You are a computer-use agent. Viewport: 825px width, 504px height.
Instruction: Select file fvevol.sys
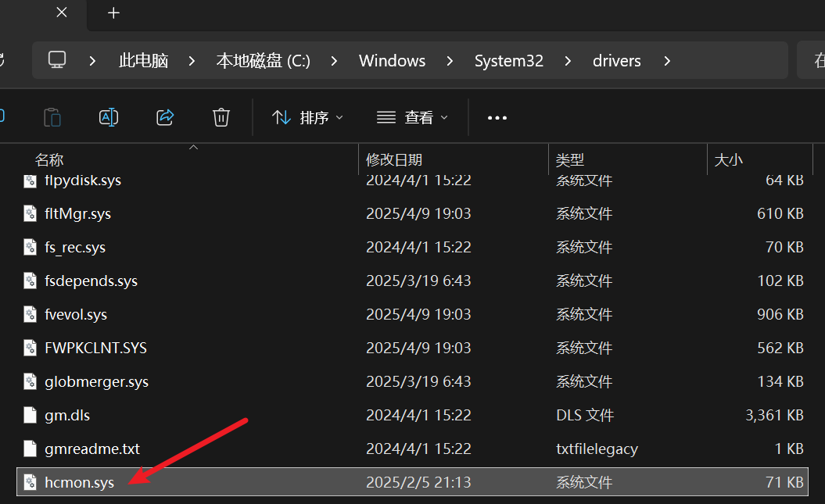(x=76, y=314)
